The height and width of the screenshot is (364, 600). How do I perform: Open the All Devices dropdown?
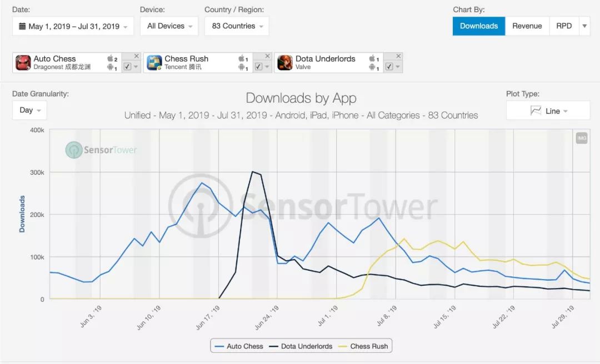pyautogui.click(x=169, y=26)
